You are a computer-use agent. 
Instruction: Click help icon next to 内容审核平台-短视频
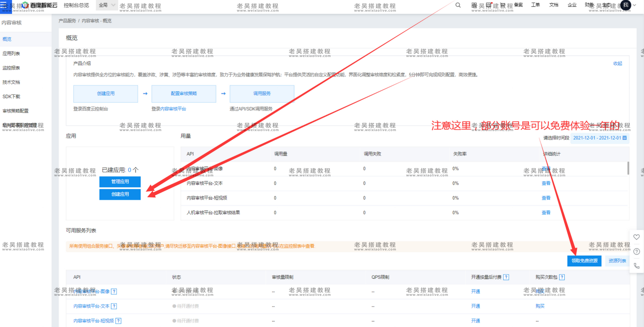point(119,321)
